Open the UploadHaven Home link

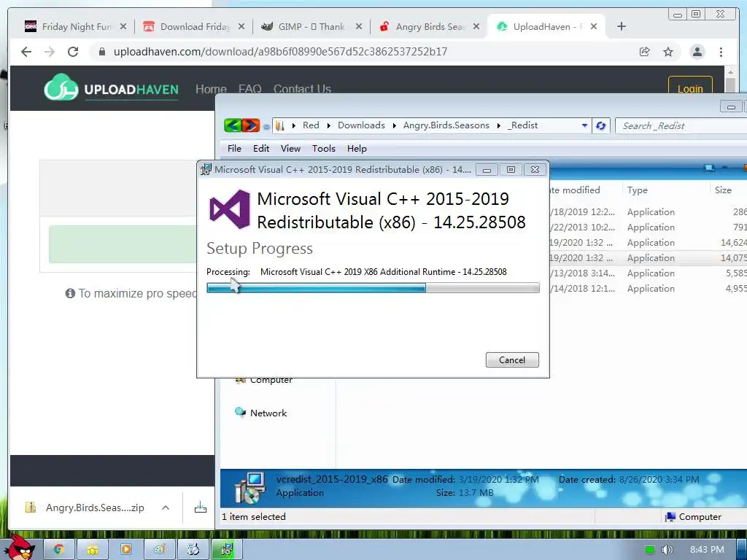(211, 88)
